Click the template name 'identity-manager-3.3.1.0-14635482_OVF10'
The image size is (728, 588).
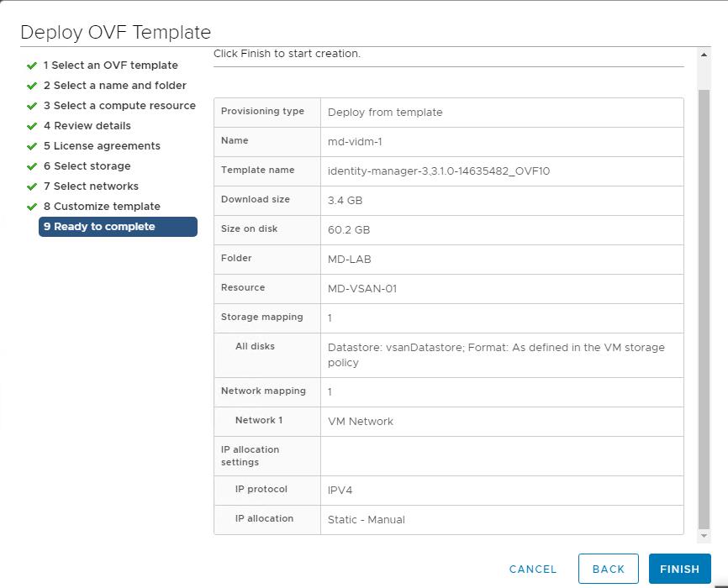(439, 171)
